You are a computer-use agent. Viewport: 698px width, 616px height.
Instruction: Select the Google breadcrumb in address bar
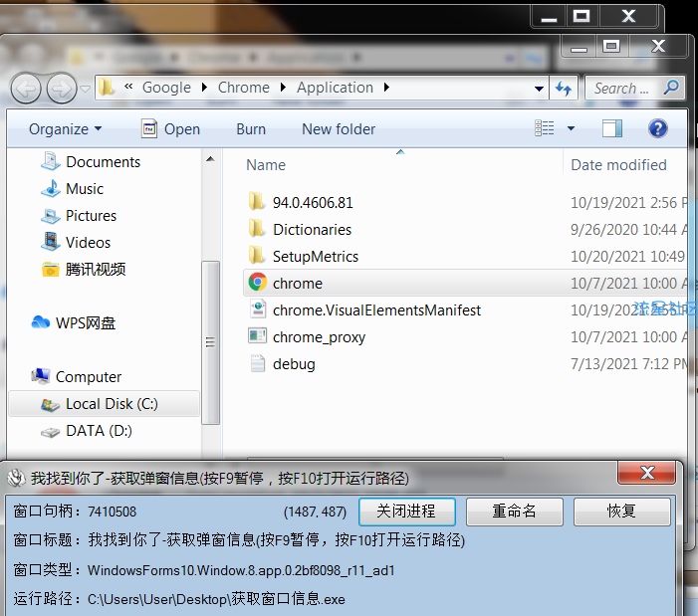coord(166,88)
